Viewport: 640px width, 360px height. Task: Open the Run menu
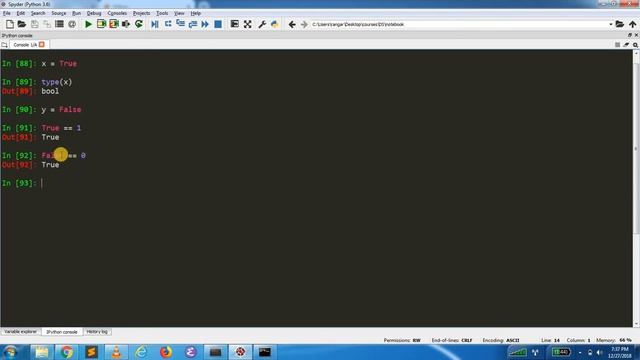tap(76, 13)
